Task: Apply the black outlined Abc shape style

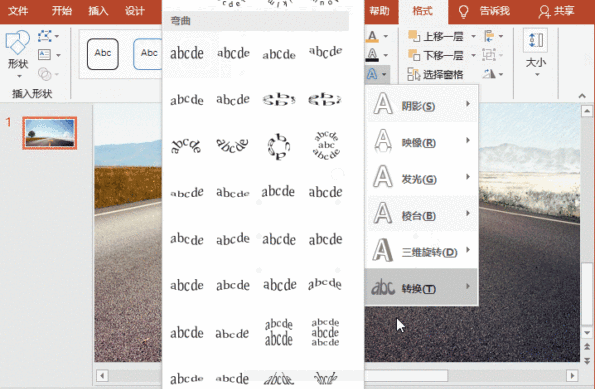Action: tap(103, 54)
